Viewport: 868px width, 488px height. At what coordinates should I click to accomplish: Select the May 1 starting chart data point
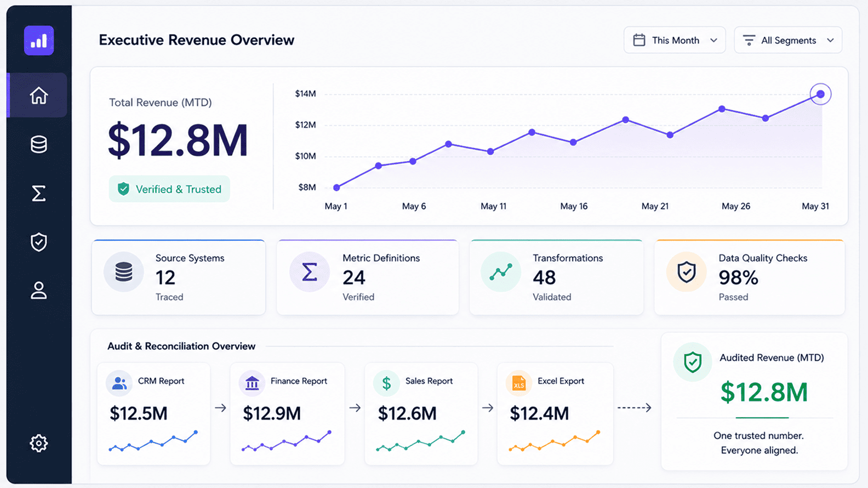point(336,188)
